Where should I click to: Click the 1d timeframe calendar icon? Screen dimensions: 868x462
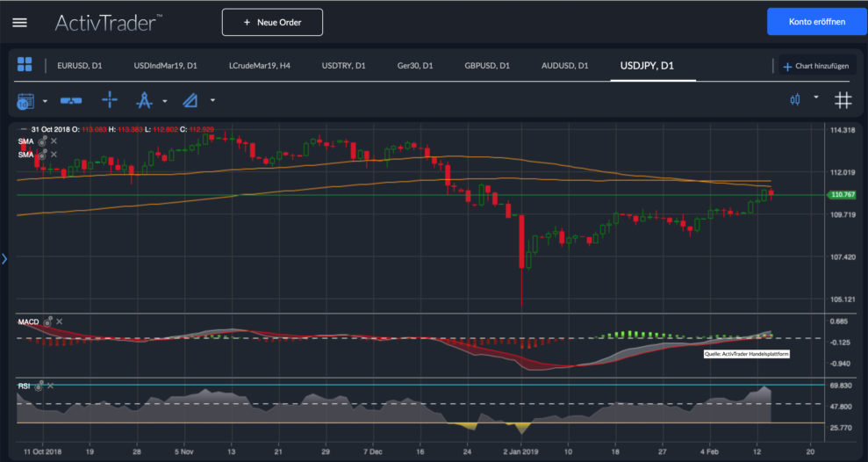[x=25, y=101]
